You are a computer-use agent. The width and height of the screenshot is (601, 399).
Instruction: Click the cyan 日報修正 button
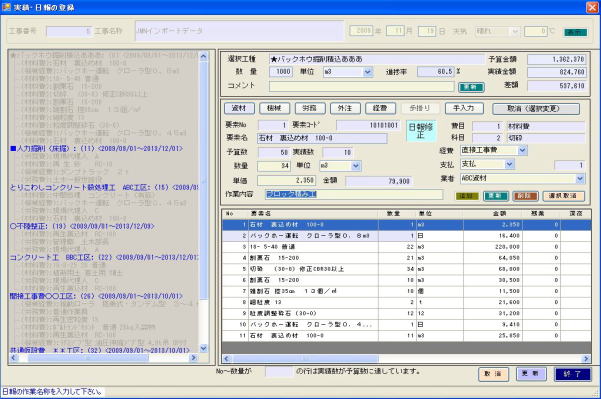[x=421, y=131]
